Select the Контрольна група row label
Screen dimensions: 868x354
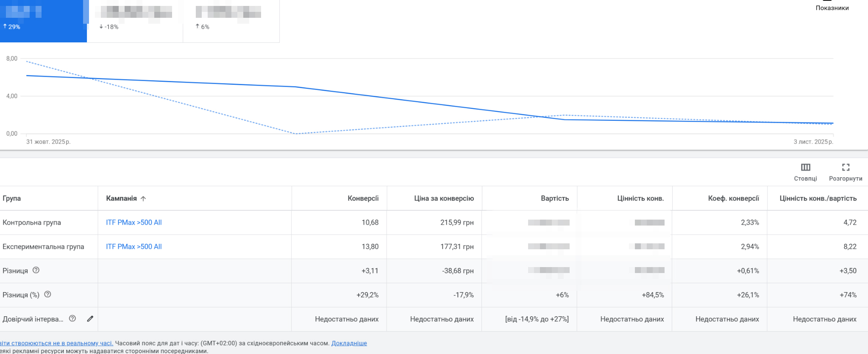32,223
